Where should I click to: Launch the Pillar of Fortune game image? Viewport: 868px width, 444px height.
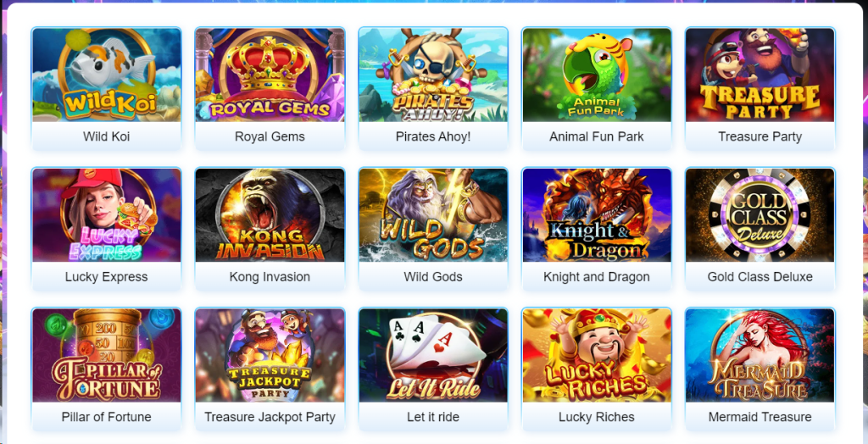[x=106, y=355]
